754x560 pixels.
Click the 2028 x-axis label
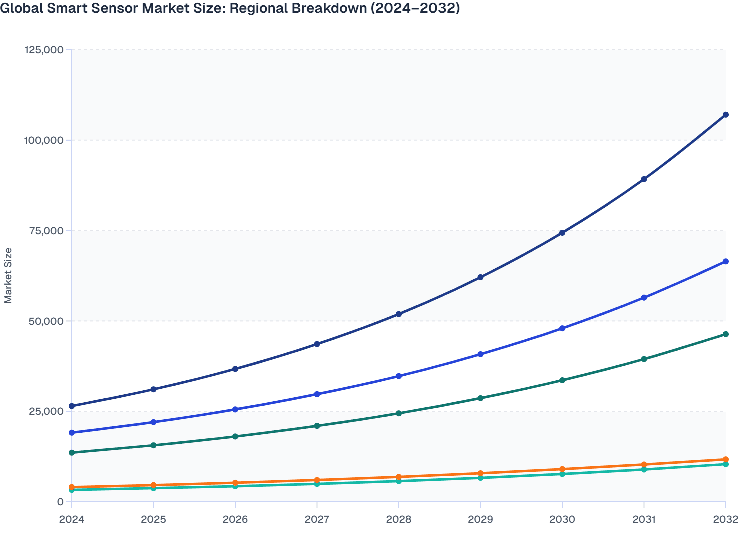(x=398, y=520)
